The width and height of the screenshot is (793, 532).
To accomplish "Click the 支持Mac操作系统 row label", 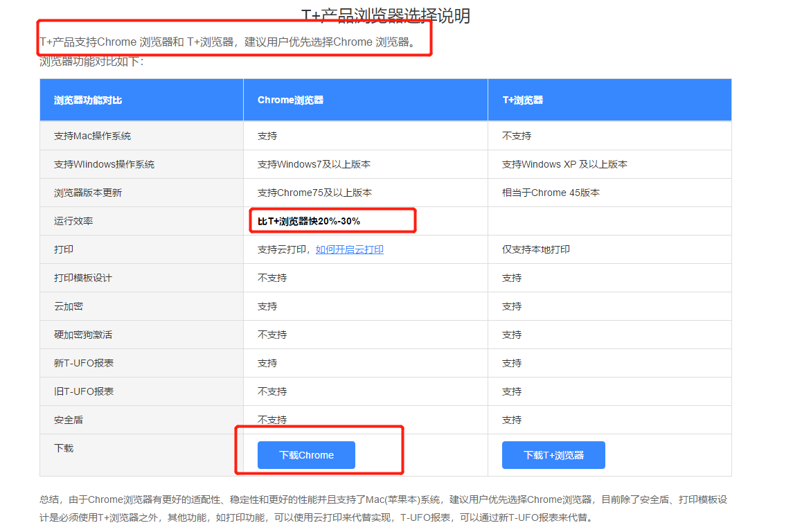I will click(x=92, y=136).
